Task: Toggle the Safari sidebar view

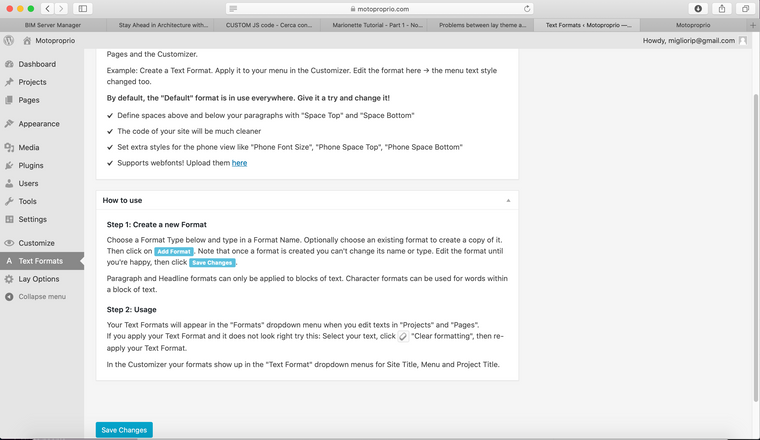Action: click(83, 8)
